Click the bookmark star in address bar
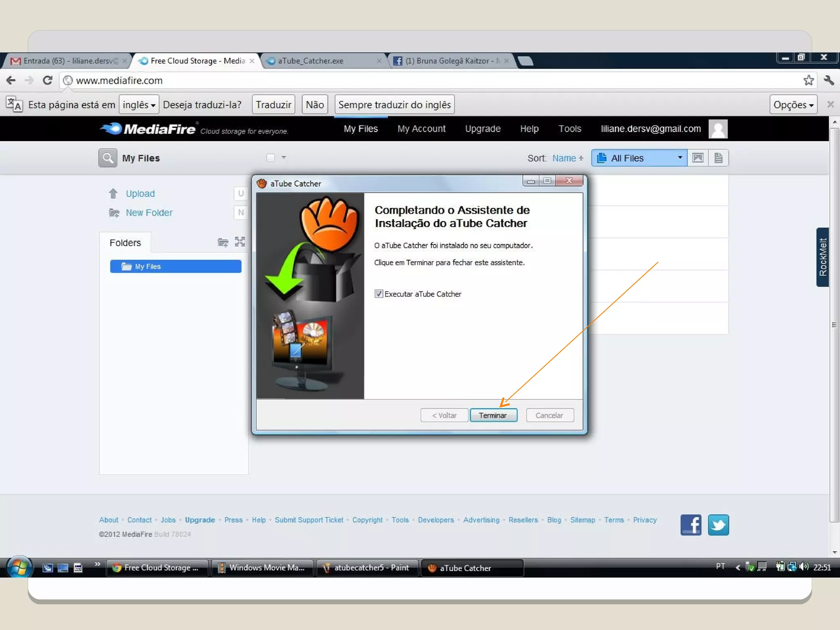This screenshot has width=840, height=630. click(x=808, y=80)
